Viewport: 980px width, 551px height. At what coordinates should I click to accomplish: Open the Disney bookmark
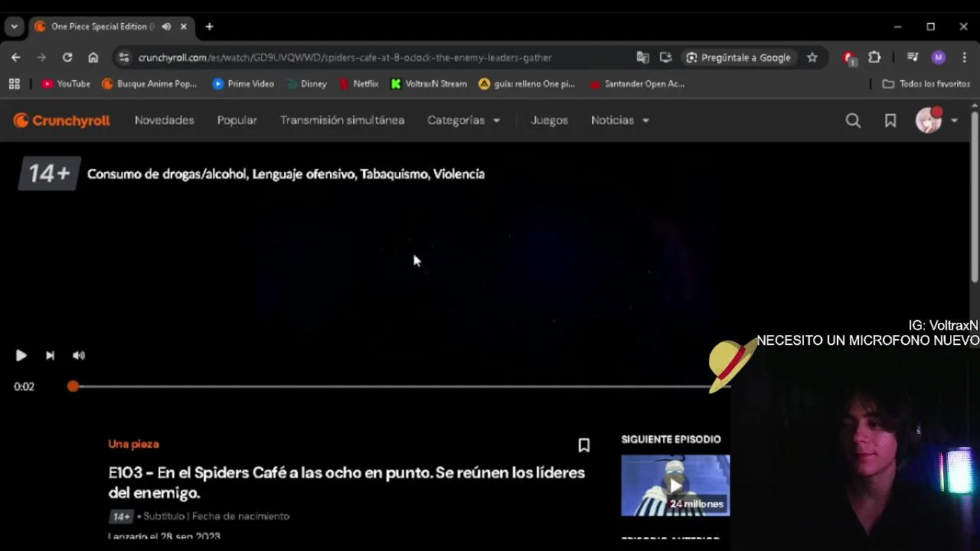(x=306, y=84)
